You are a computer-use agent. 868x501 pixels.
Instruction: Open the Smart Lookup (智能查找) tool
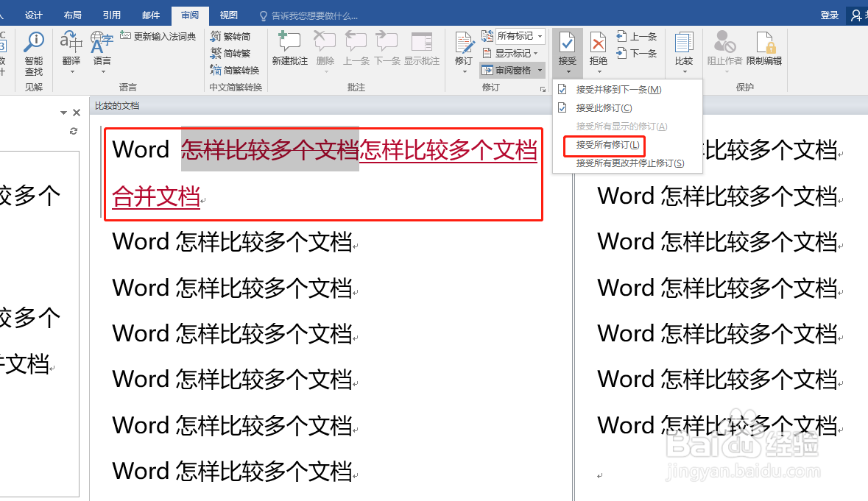click(34, 54)
